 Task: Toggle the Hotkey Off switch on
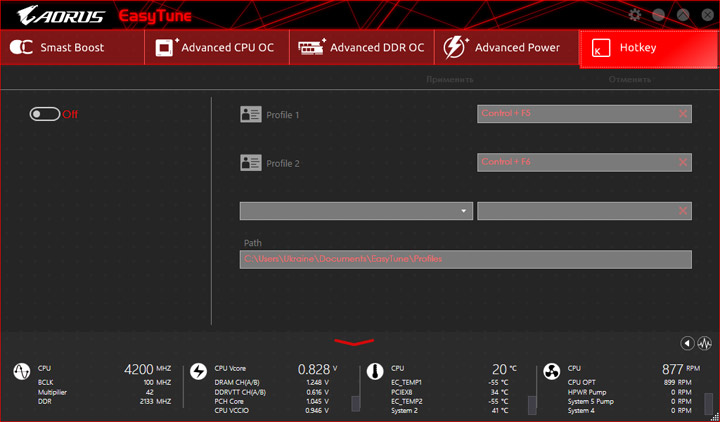45,114
